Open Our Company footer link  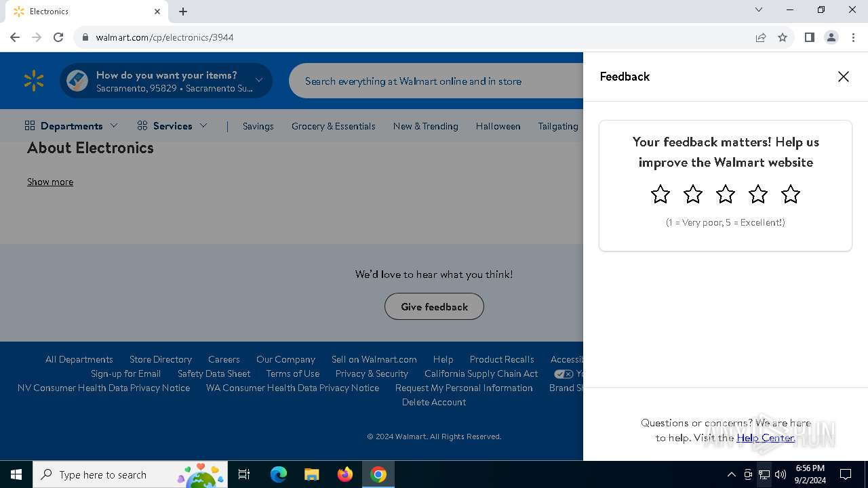click(285, 359)
